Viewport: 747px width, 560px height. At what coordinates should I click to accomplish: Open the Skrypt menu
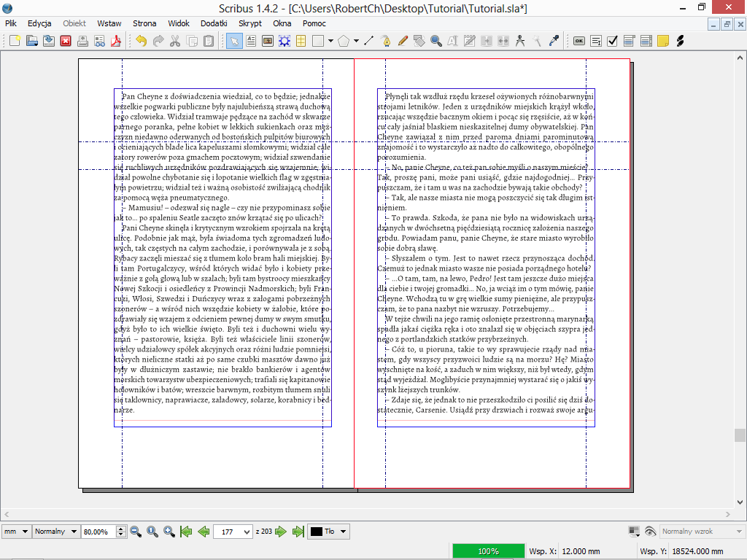pyautogui.click(x=249, y=23)
